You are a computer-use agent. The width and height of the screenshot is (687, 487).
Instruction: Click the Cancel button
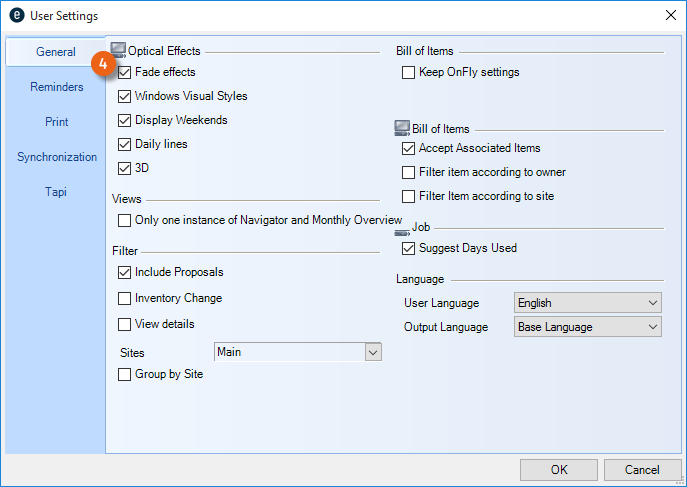[x=642, y=470]
